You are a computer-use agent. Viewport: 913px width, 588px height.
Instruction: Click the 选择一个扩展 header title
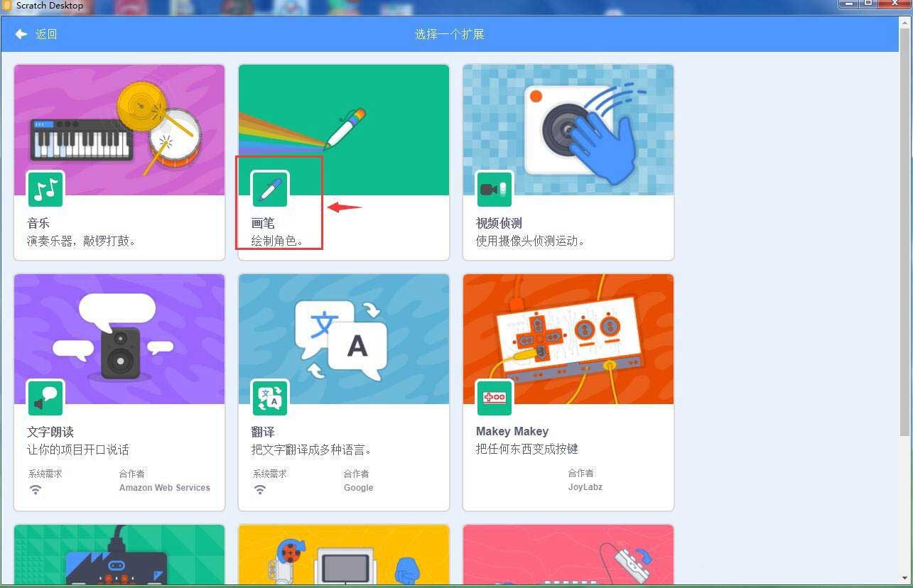pyautogui.click(x=450, y=34)
